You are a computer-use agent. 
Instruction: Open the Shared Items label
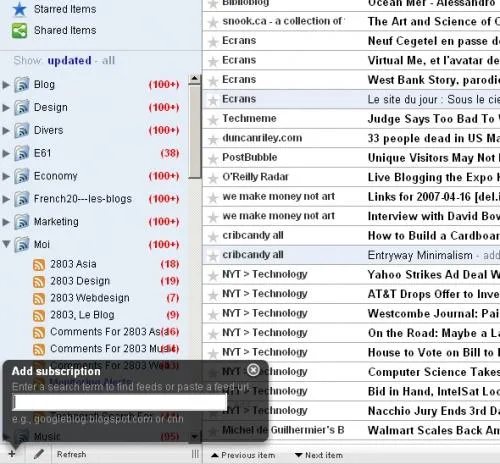[65, 30]
